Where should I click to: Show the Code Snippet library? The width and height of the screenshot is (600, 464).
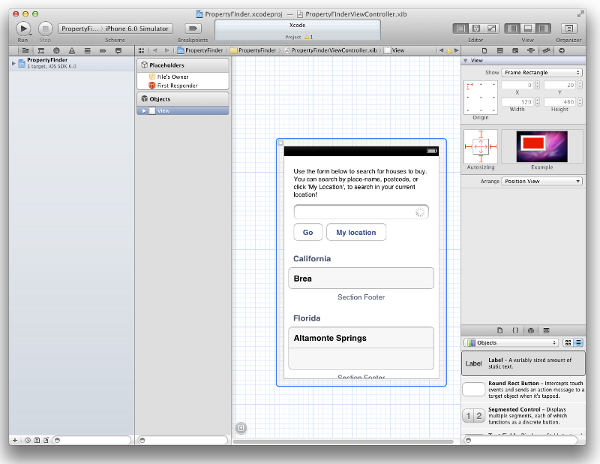tap(515, 330)
